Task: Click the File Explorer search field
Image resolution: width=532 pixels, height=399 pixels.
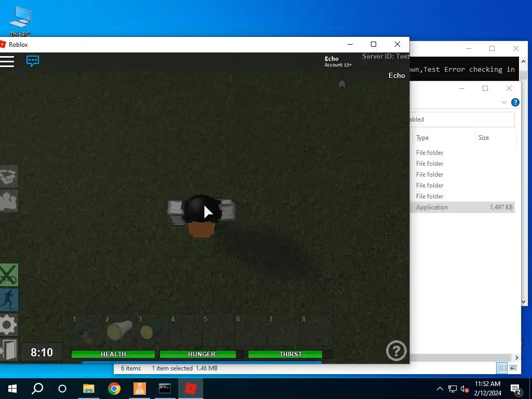Action: 462,119
